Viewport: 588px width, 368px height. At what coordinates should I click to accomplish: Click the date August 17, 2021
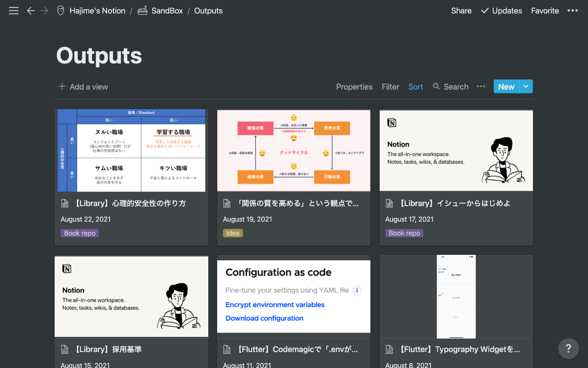pyautogui.click(x=409, y=219)
